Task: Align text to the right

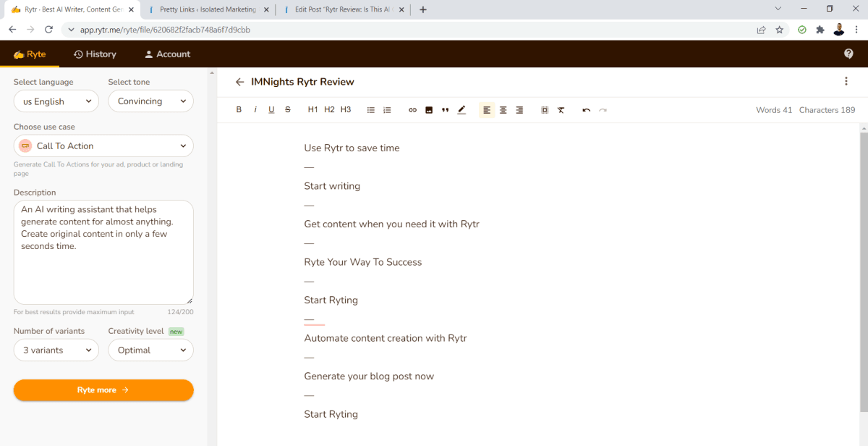Action: (519, 110)
